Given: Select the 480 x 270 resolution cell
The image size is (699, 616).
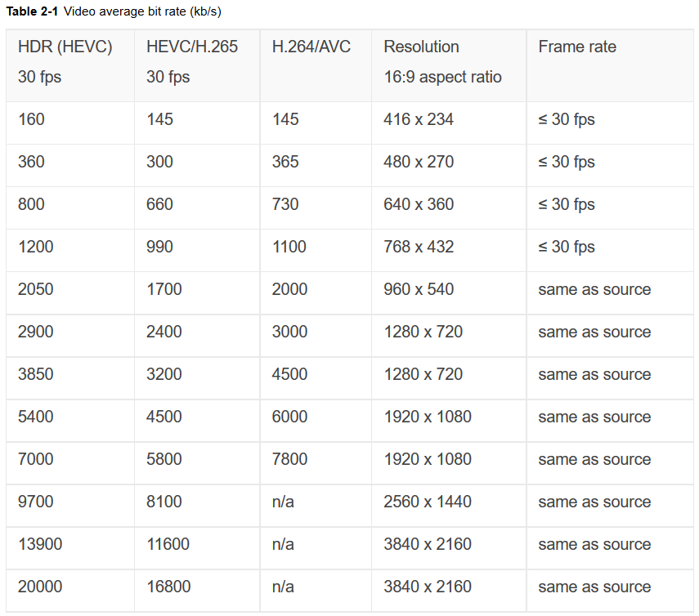Looking at the screenshot, I should [418, 162].
